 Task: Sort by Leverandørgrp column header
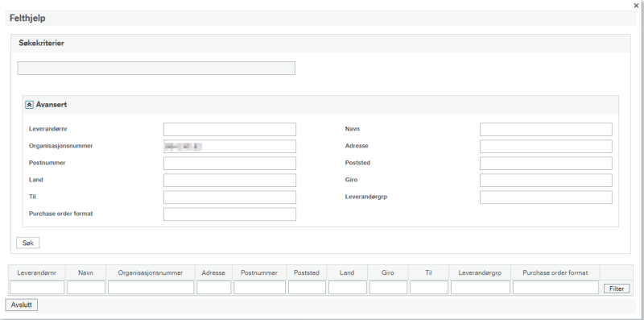[x=480, y=272]
